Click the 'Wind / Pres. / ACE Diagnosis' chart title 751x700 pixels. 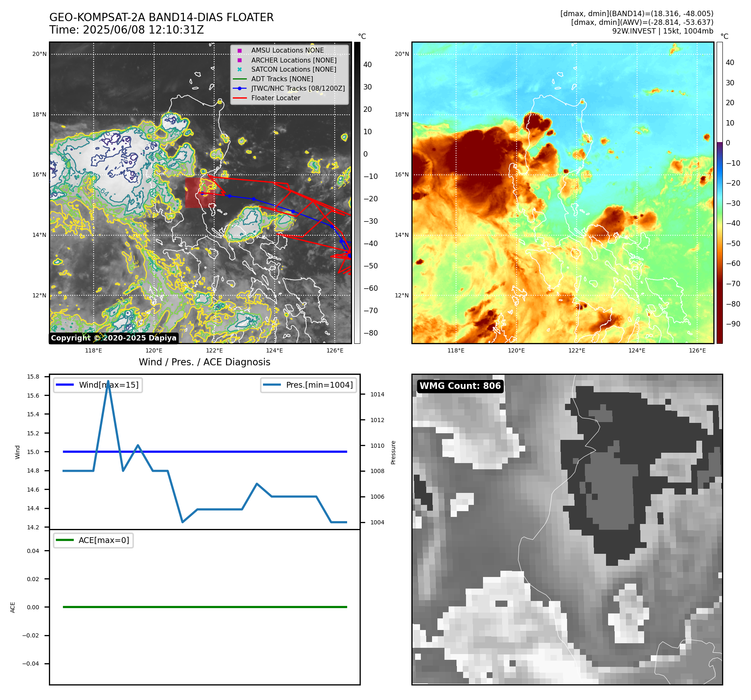pyautogui.click(x=205, y=362)
